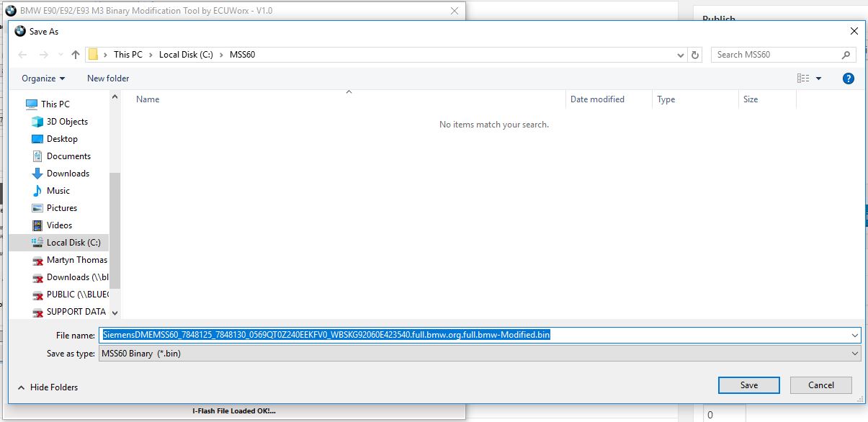Go up one folder level
Screen dimensions: 868x422
[x=76, y=55]
